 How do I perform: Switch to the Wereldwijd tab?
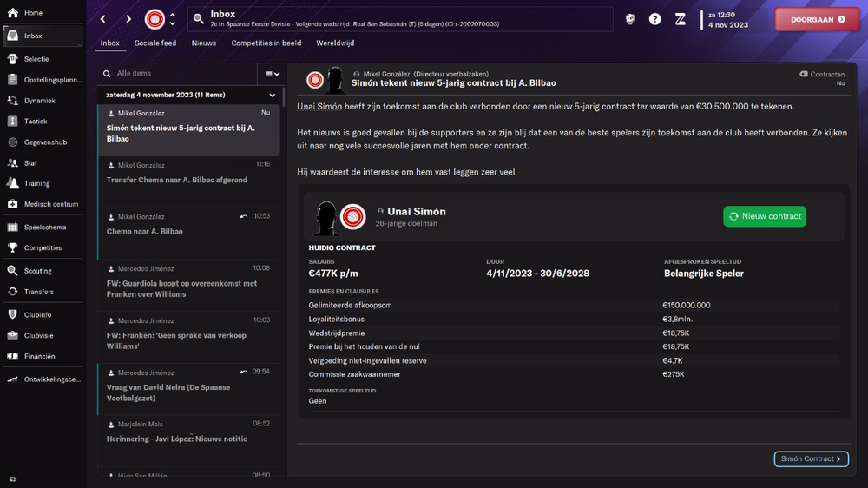[x=335, y=43]
